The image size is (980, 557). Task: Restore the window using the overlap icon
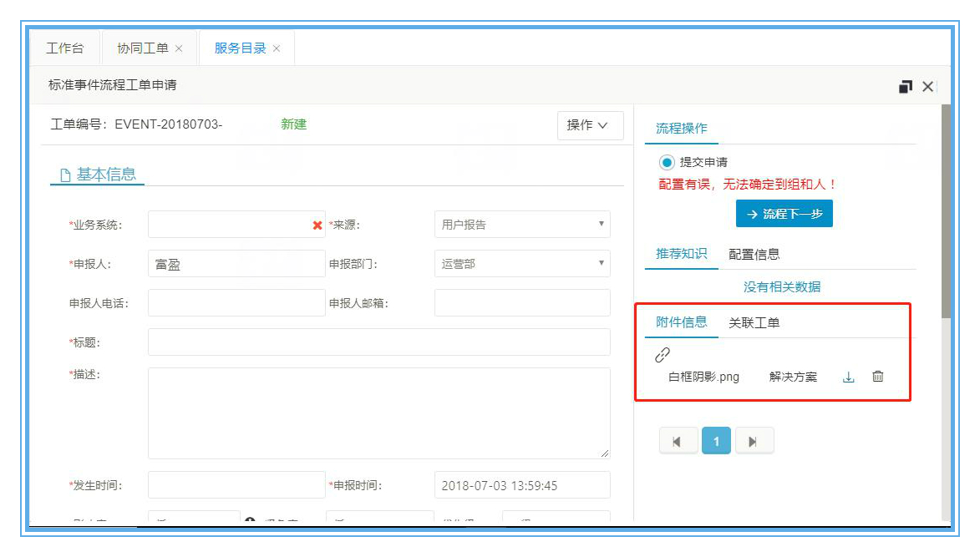point(905,87)
